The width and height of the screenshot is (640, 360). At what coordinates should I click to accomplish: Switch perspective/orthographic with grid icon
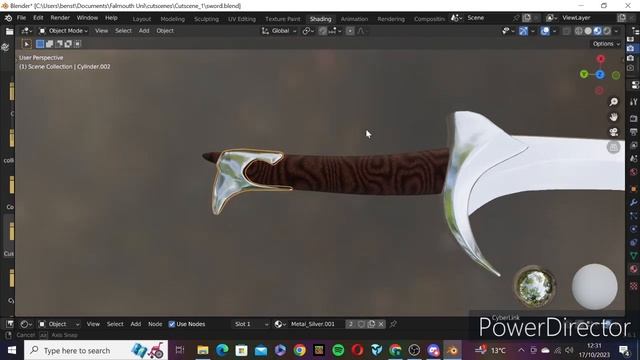tap(613, 147)
